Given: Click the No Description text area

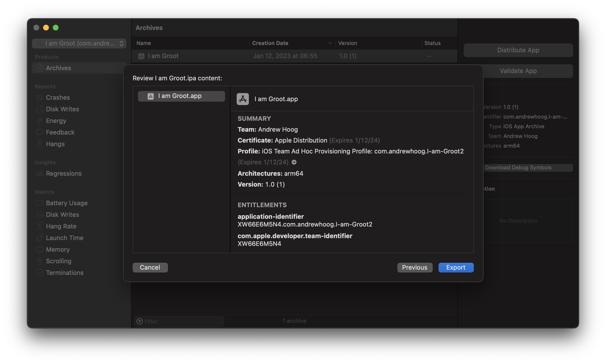Looking at the screenshot, I should pos(518,221).
